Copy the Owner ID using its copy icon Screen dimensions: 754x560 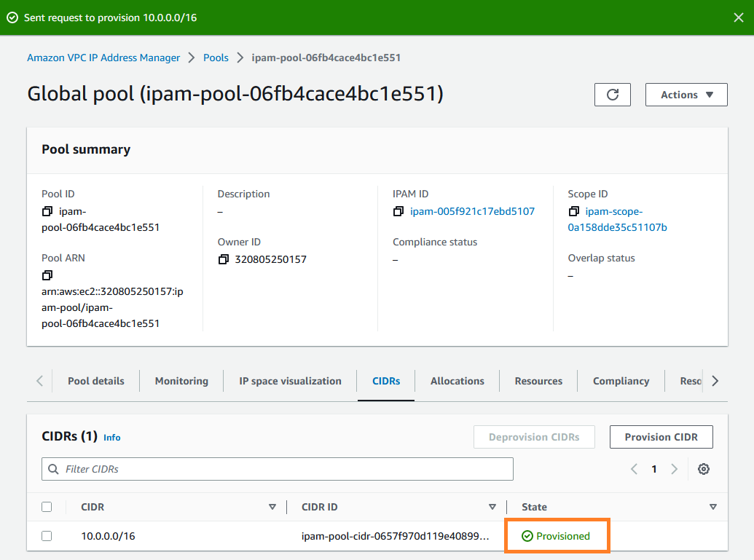(223, 259)
